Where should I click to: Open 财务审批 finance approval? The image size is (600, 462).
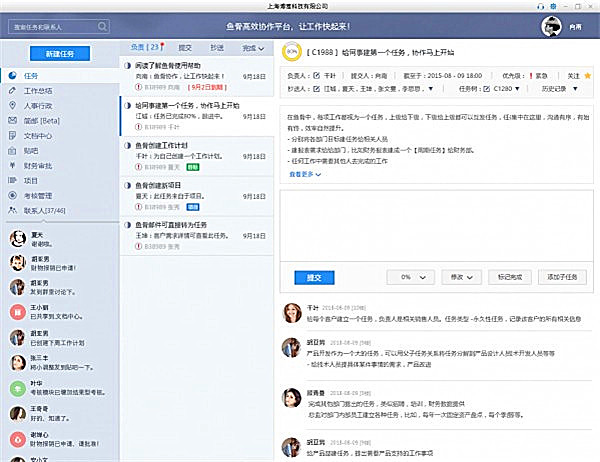[37, 166]
